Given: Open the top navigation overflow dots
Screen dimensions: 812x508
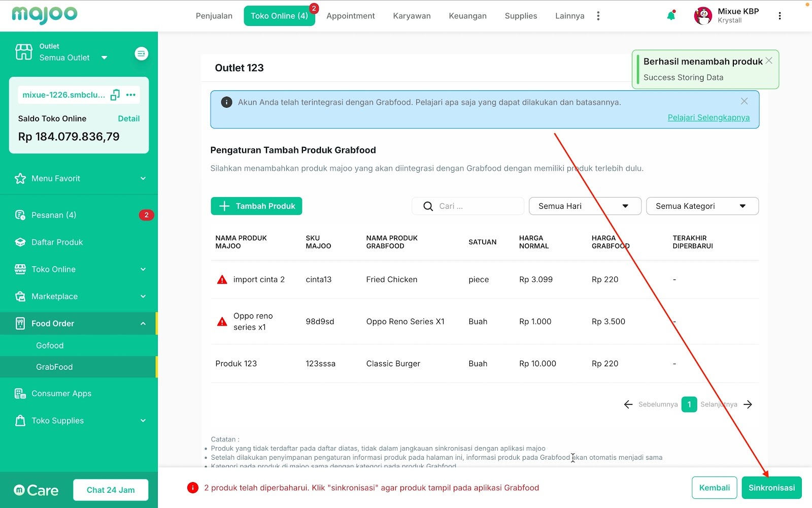Looking at the screenshot, I should (x=598, y=16).
